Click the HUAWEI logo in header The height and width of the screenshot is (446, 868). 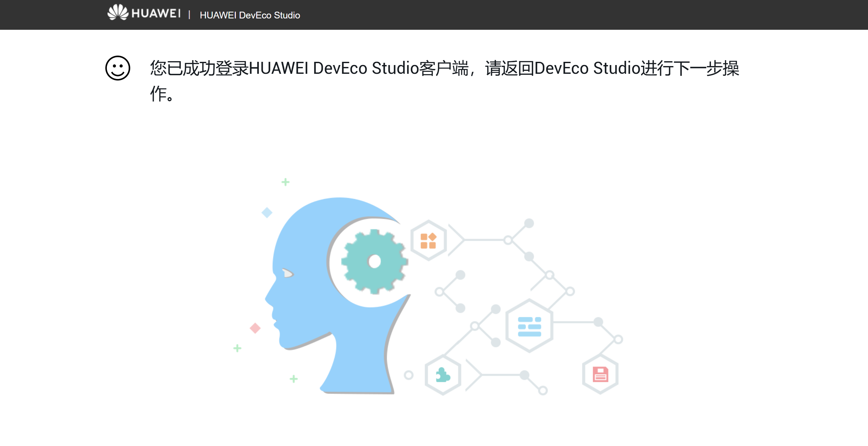point(144,13)
